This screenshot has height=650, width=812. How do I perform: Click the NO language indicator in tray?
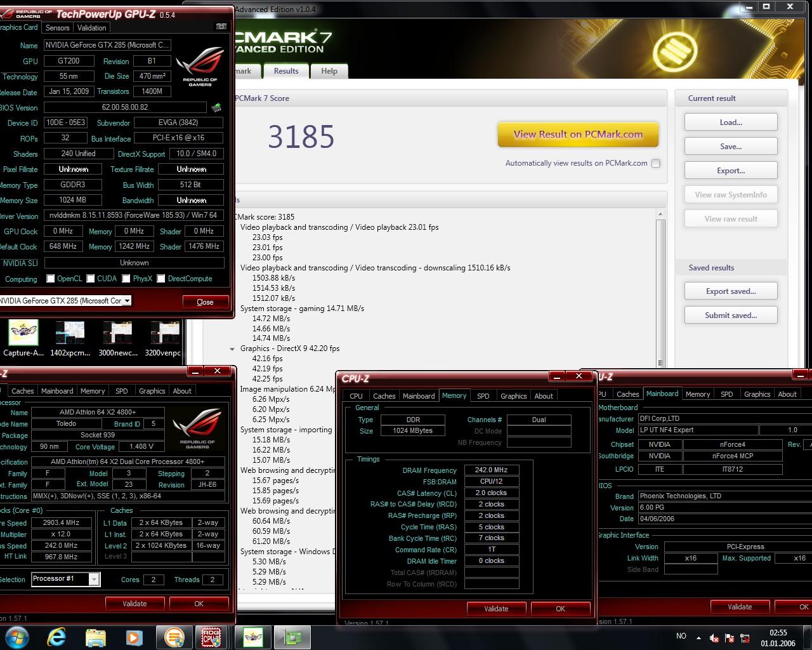point(681,636)
